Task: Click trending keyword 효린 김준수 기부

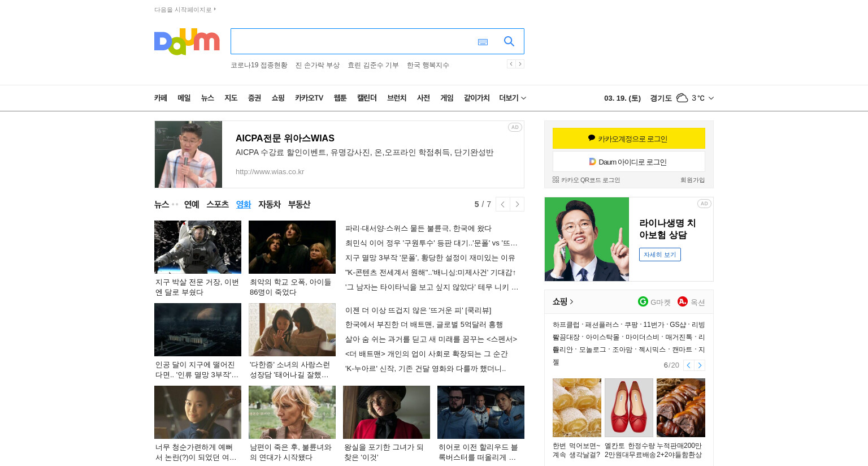Action: point(373,65)
